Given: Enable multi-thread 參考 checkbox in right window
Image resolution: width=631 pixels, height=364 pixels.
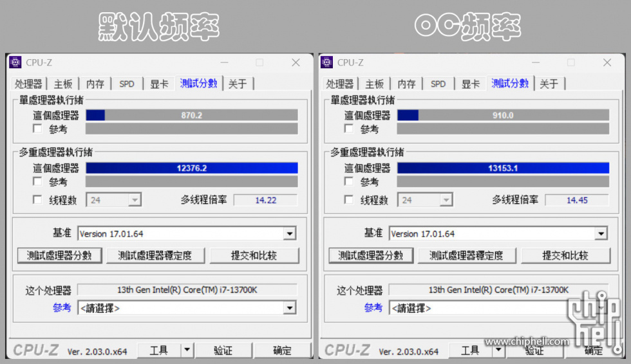Looking at the screenshot, I should [x=349, y=181].
